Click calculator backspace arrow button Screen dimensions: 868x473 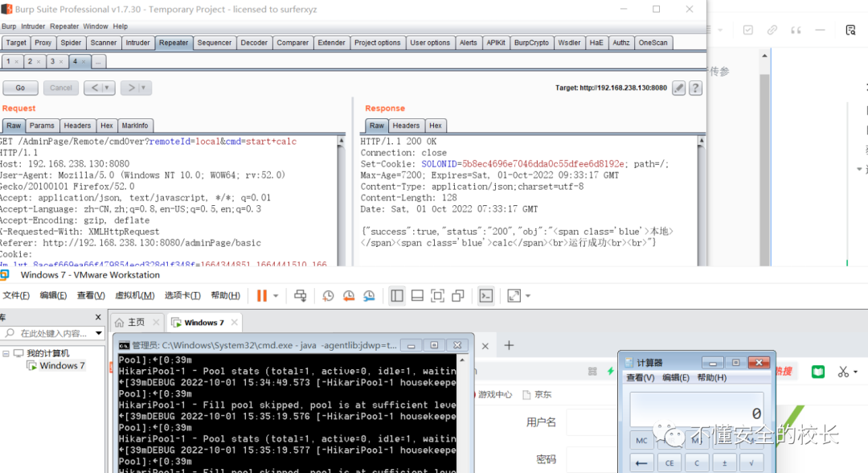point(641,463)
